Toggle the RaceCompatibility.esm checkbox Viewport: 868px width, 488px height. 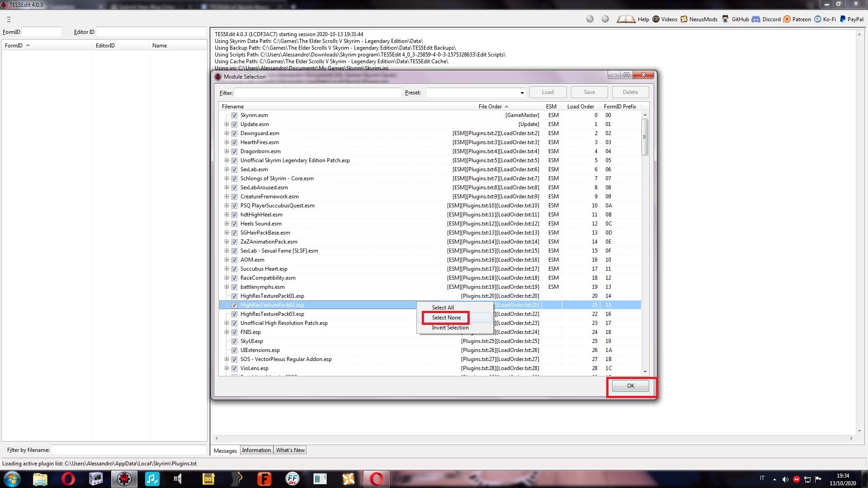(234, 278)
